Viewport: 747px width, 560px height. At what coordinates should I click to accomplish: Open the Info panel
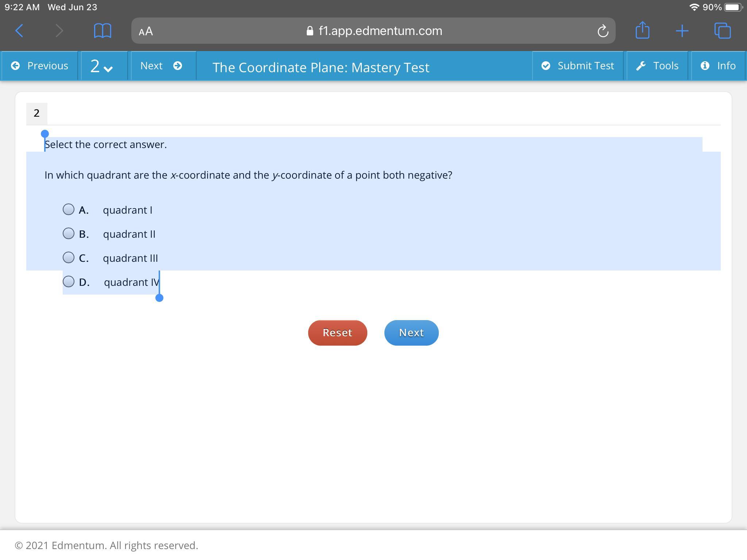718,66
